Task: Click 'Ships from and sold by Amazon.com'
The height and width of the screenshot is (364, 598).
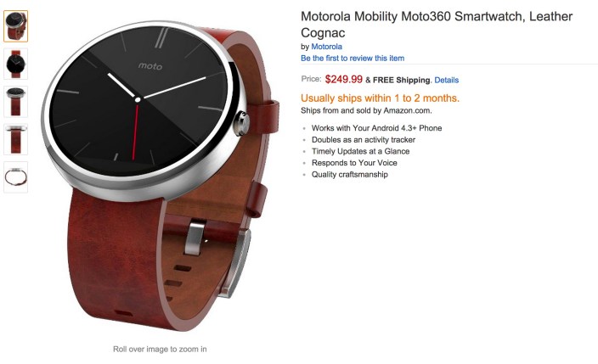Action: click(x=366, y=110)
